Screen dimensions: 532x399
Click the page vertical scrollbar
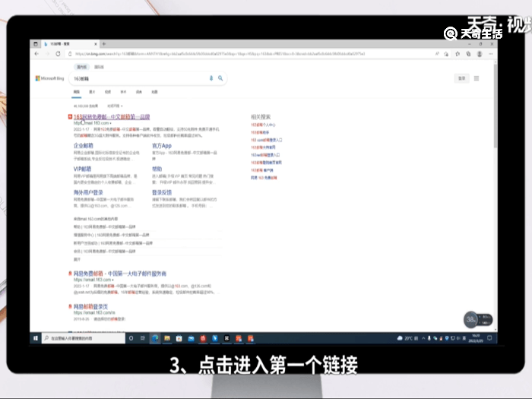[x=496, y=106]
